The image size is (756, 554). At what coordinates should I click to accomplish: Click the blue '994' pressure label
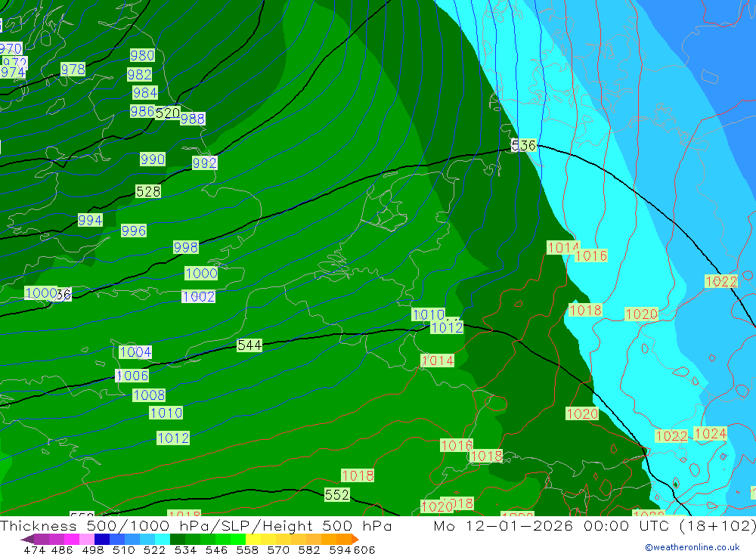click(90, 221)
